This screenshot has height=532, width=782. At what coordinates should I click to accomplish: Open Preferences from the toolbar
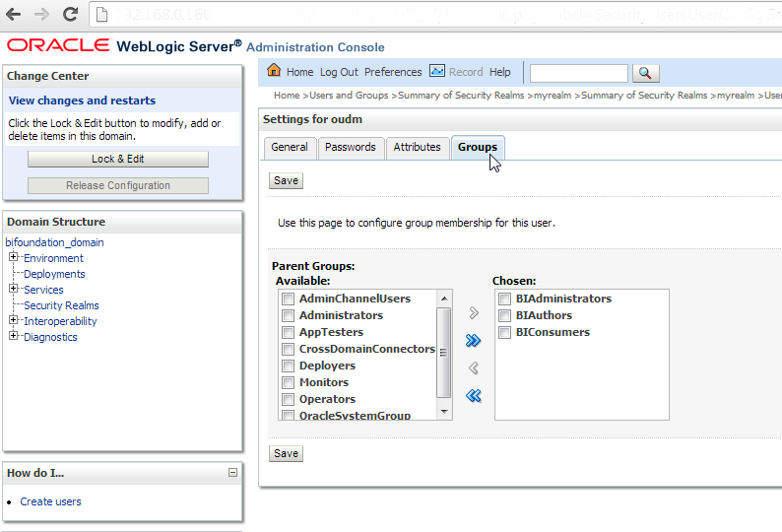coord(393,72)
